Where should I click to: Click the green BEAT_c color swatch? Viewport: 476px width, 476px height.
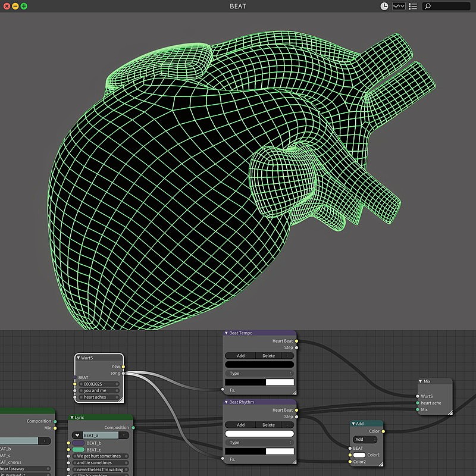point(79,450)
